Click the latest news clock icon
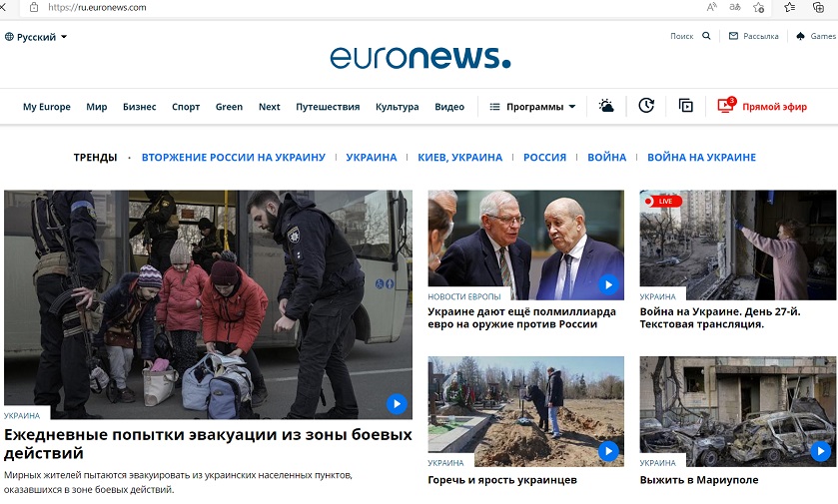This screenshot has height=504, width=838. [x=646, y=106]
